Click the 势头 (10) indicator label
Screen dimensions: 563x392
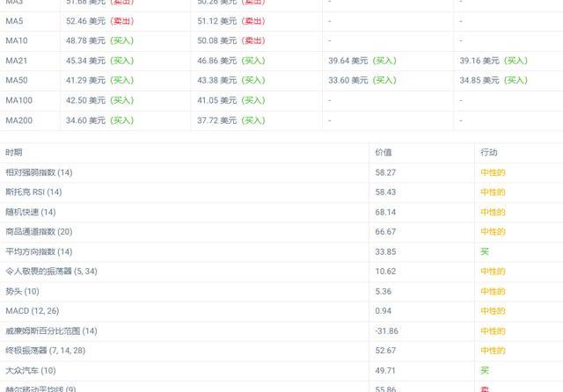coord(22,291)
